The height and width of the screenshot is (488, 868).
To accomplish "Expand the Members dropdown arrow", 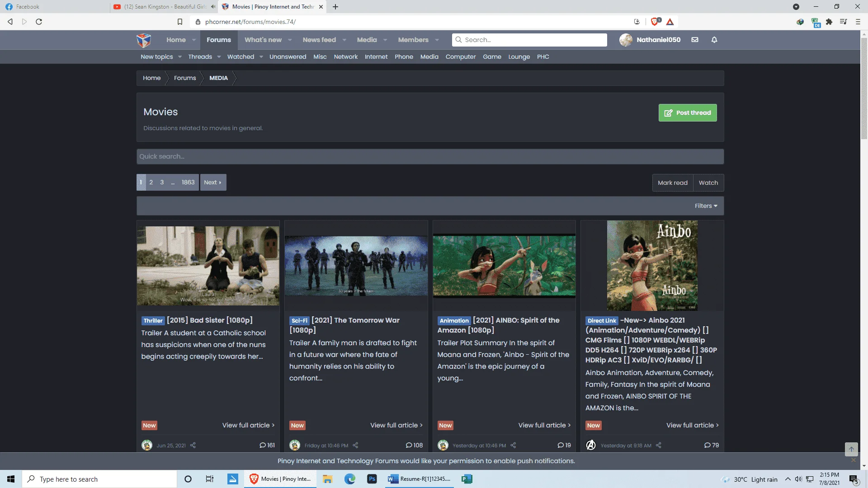I will point(437,40).
